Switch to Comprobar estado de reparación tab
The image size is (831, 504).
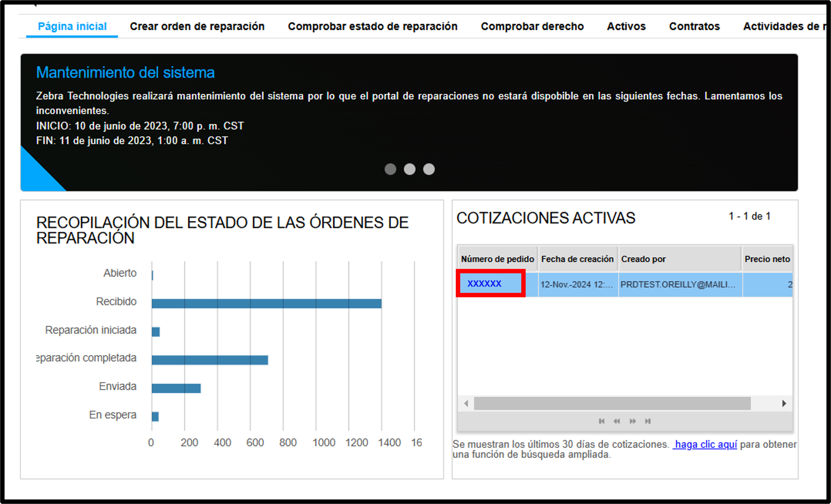[x=372, y=26]
